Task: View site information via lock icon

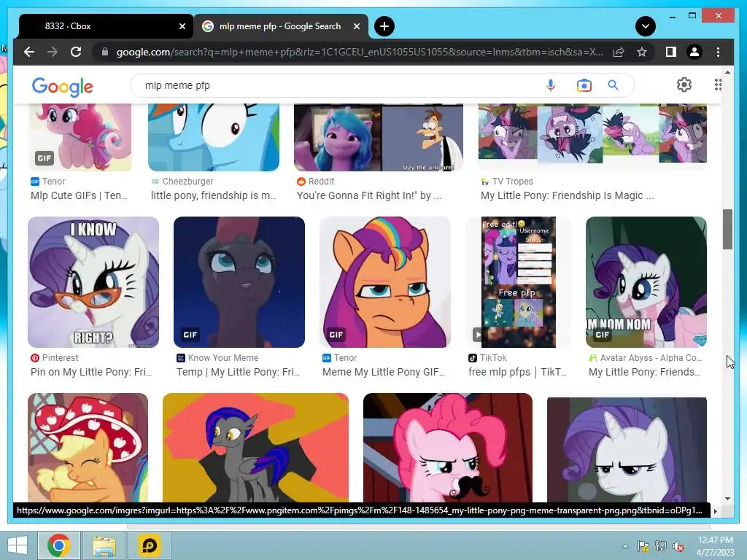Action: point(105,52)
